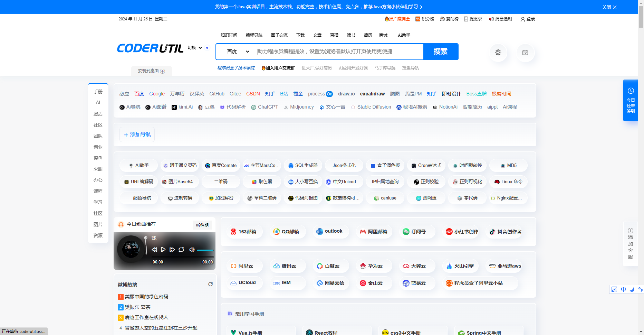Open the settings gear icon beside search
This screenshot has width=644, height=335.
point(498,53)
